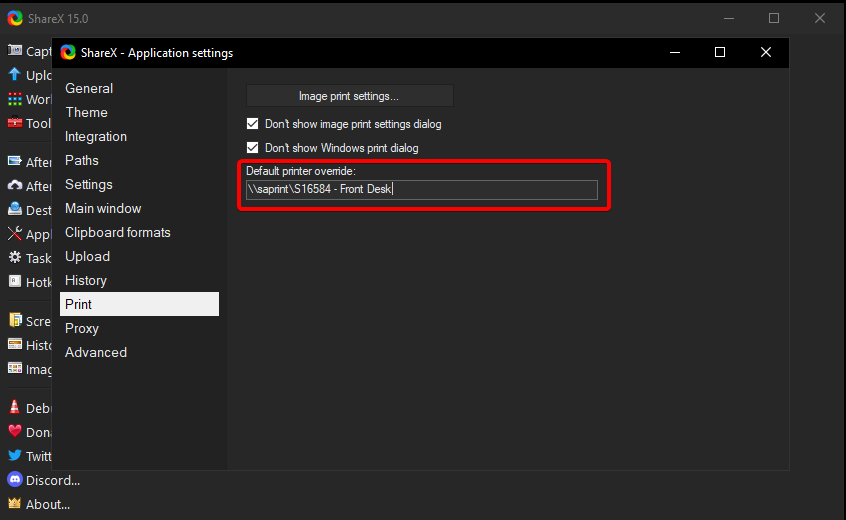Uncheck Don't show Windows print dialog
Screen dimensions: 846x520
[x=253, y=147]
